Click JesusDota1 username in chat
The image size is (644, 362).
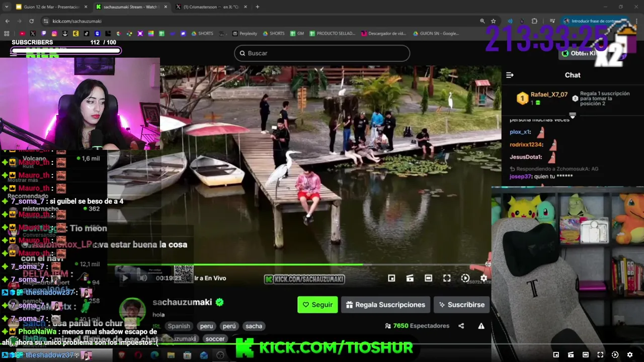pos(526,157)
